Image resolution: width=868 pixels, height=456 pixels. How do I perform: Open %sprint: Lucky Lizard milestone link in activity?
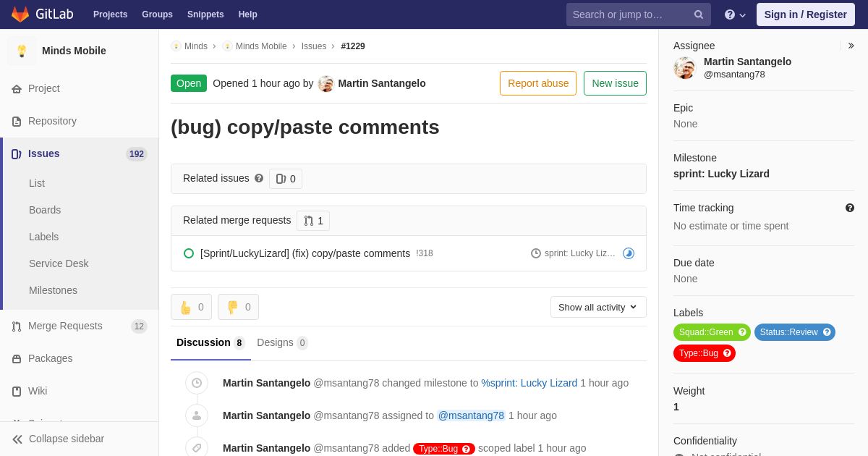click(x=529, y=383)
